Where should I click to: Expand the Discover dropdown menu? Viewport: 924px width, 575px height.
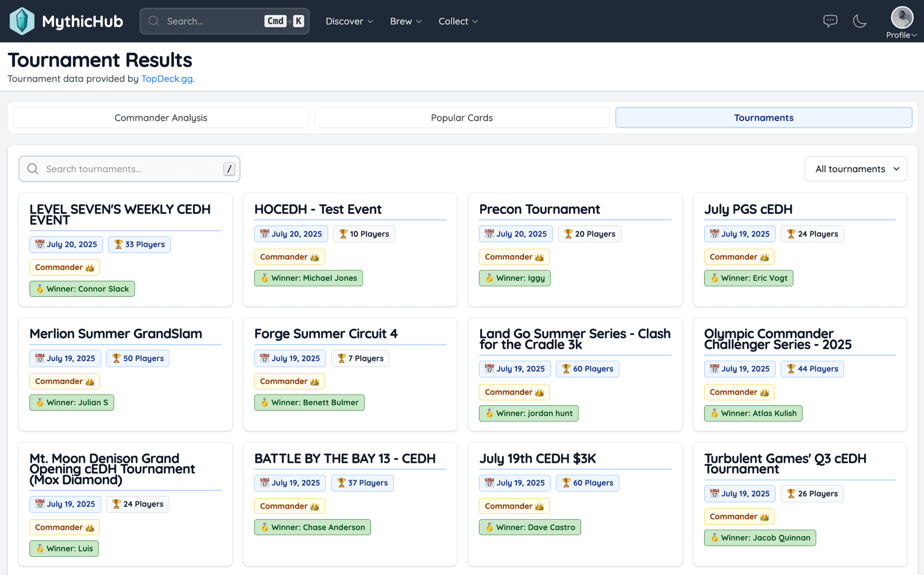(349, 21)
